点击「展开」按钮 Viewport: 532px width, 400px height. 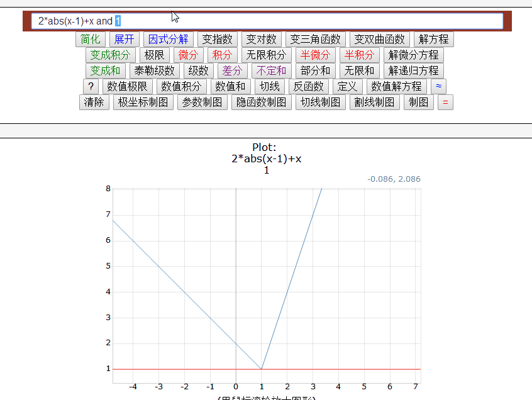124,39
